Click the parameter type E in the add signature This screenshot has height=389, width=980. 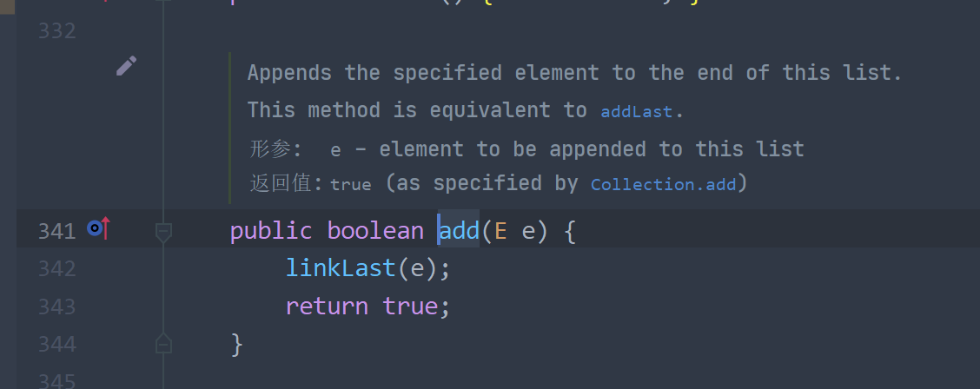500,232
